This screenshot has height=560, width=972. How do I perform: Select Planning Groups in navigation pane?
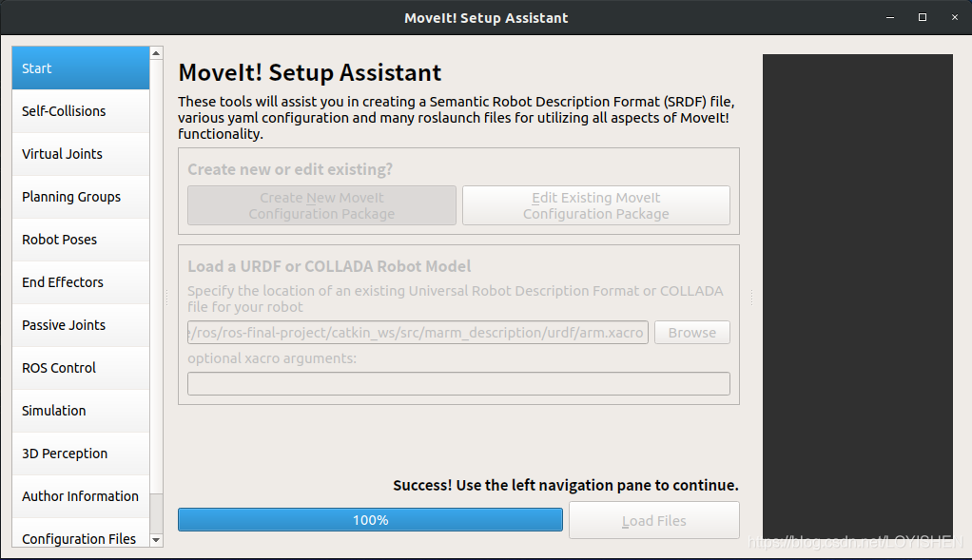81,197
